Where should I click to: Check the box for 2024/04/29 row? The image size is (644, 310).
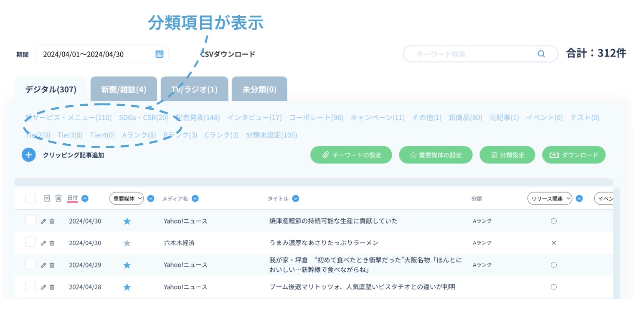30,264
